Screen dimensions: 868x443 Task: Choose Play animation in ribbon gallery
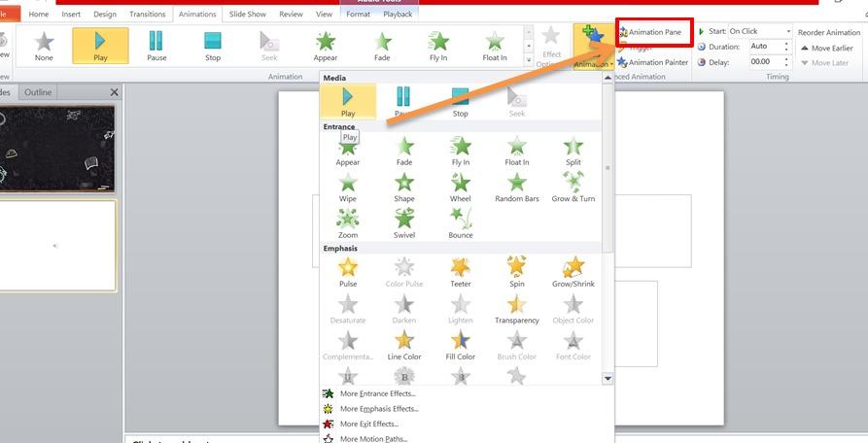point(101,46)
